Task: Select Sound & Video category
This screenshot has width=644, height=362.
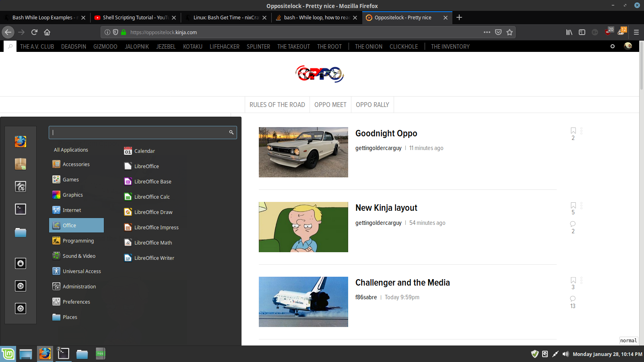Action: point(76,256)
